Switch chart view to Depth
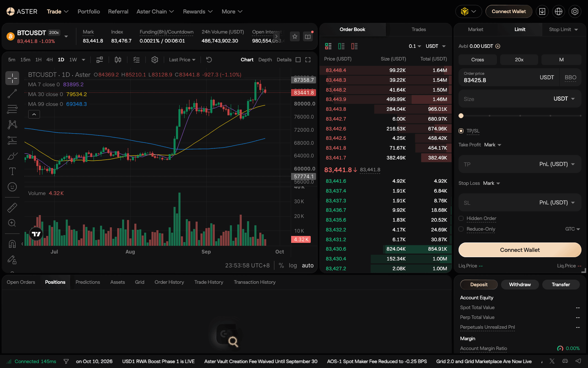Screen dimensions: 588x368 click(265, 60)
